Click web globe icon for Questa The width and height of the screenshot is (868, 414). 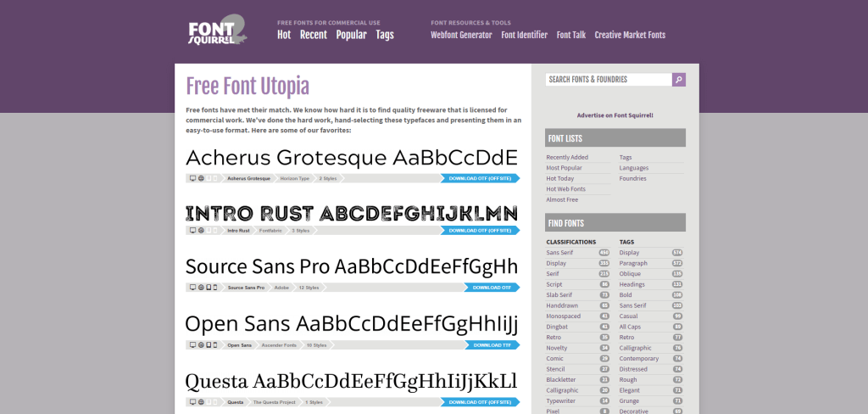201,402
